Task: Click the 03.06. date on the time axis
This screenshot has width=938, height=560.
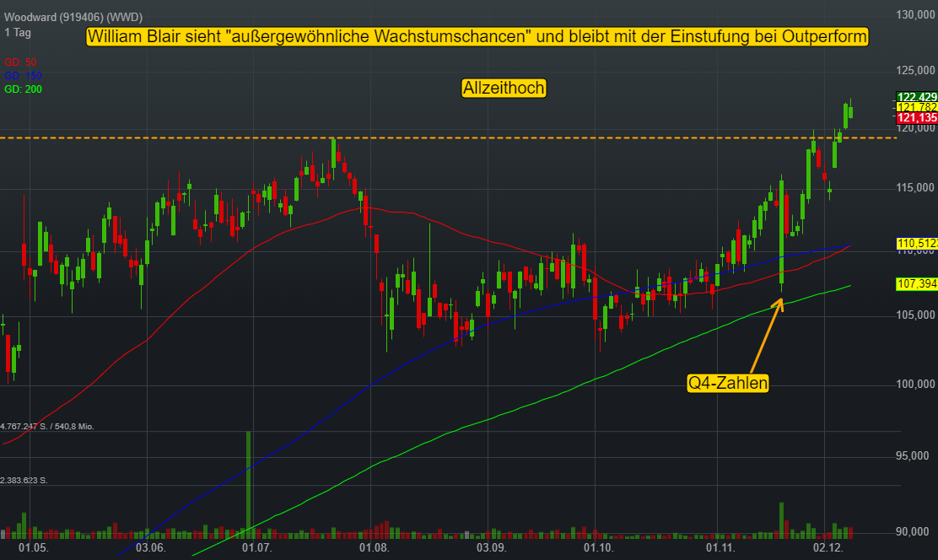Action: [151, 548]
